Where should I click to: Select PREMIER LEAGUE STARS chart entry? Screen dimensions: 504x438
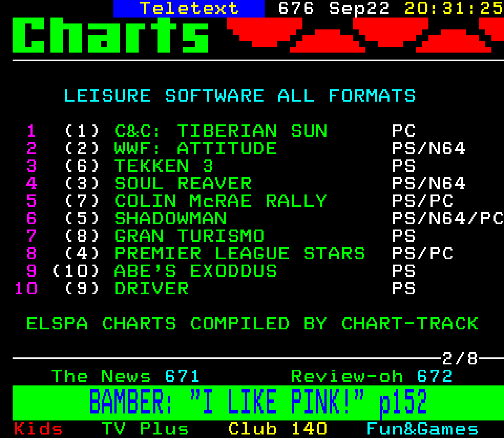click(x=240, y=253)
